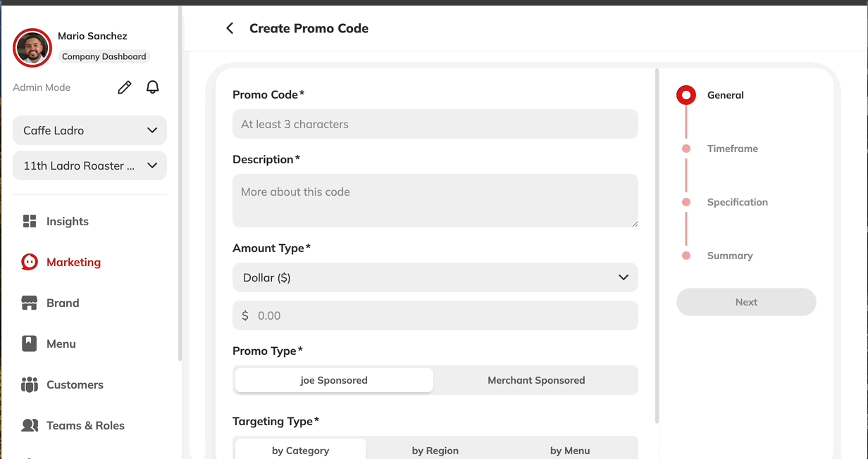This screenshot has height=459, width=868.
Task: Click the Company Dashboard badge
Action: click(x=104, y=56)
